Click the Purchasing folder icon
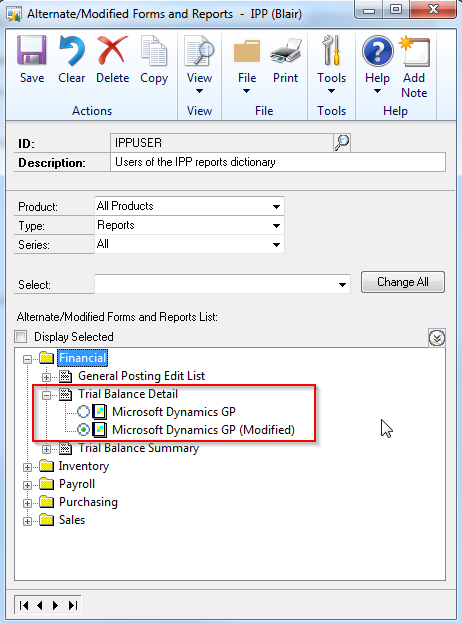 (46, 502)
